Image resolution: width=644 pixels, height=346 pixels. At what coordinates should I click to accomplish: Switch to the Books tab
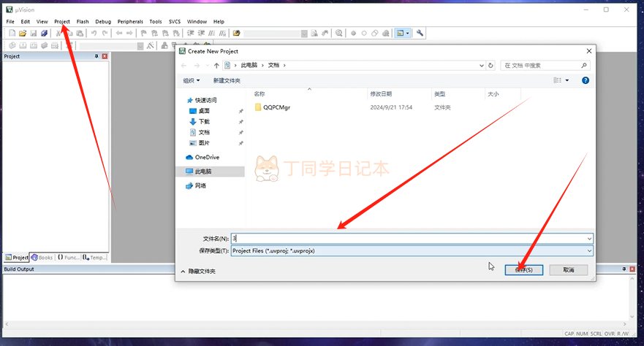click(x=42, y=258)
